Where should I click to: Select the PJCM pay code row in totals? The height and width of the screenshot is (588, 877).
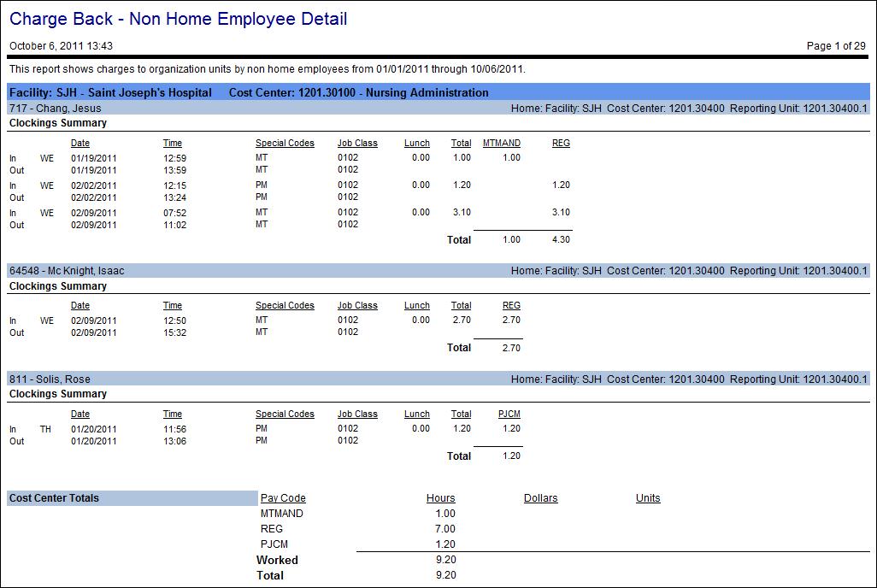(x=275, y=544)
